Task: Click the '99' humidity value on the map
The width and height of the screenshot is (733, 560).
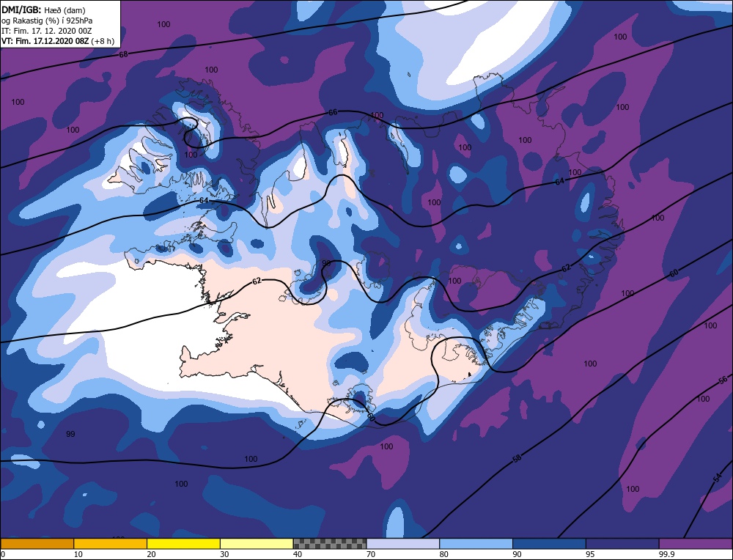Action: pyautogui.click(x=70, y=434)
